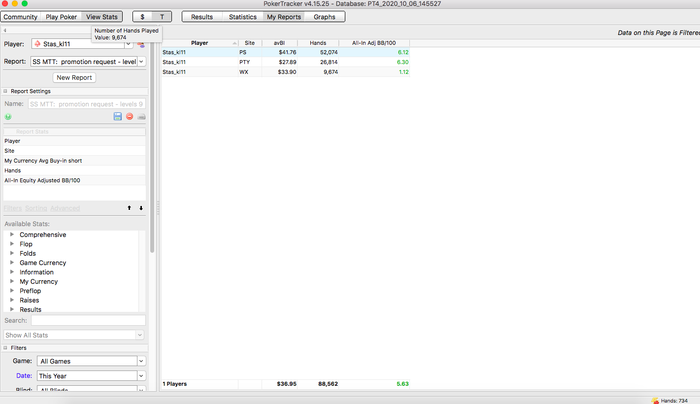Screen dimensions: 700x404
Task: Collapse the sidebar with the small left arrow
Action: click(5, 30)
